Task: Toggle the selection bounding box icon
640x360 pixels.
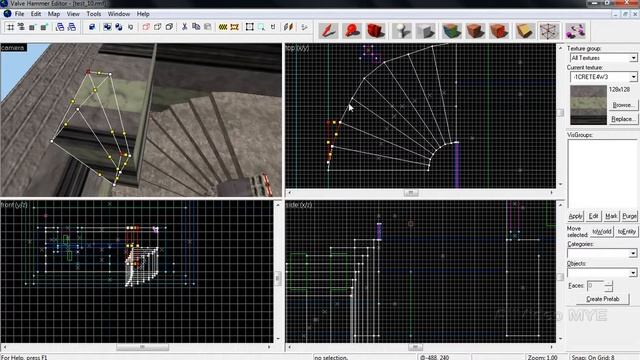Action: pos(249,27)
